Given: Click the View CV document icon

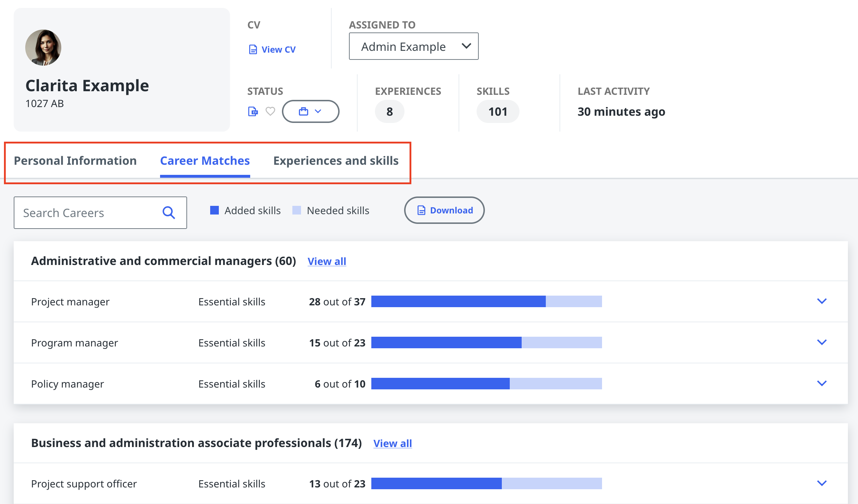Looking at the screenshot, I should pos(253,49).
